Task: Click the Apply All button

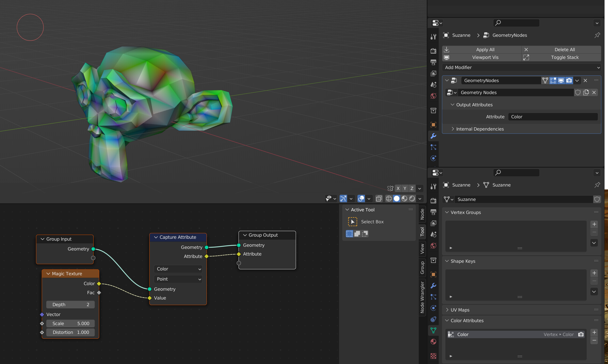Action: tap(485, 50)
